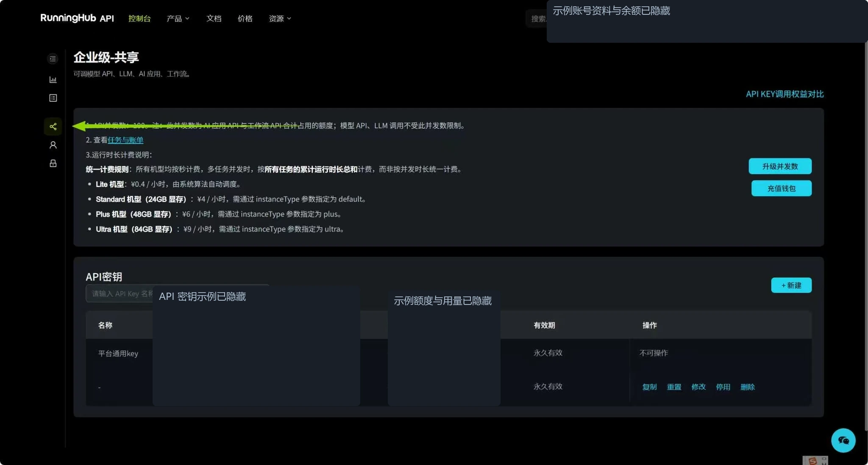Click the +新建 button
This screenshot has height=465, width=868.
click(791, 285)
